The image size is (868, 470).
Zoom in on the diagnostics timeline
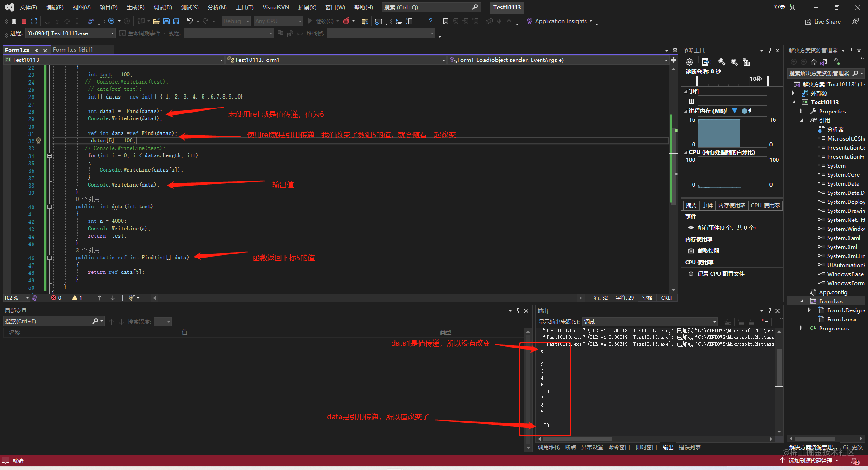pos(722,62)
